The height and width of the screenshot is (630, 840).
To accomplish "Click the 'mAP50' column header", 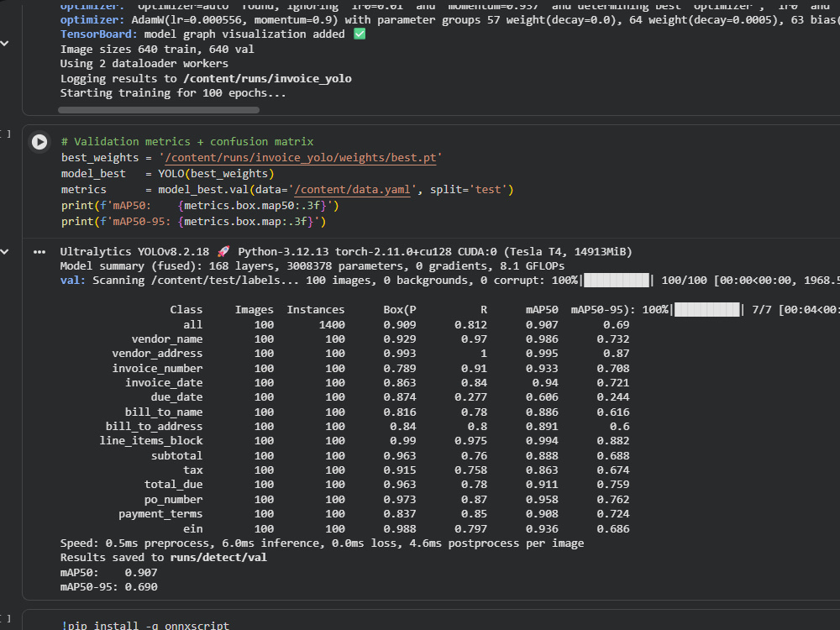I will click(x=542, y=310).
